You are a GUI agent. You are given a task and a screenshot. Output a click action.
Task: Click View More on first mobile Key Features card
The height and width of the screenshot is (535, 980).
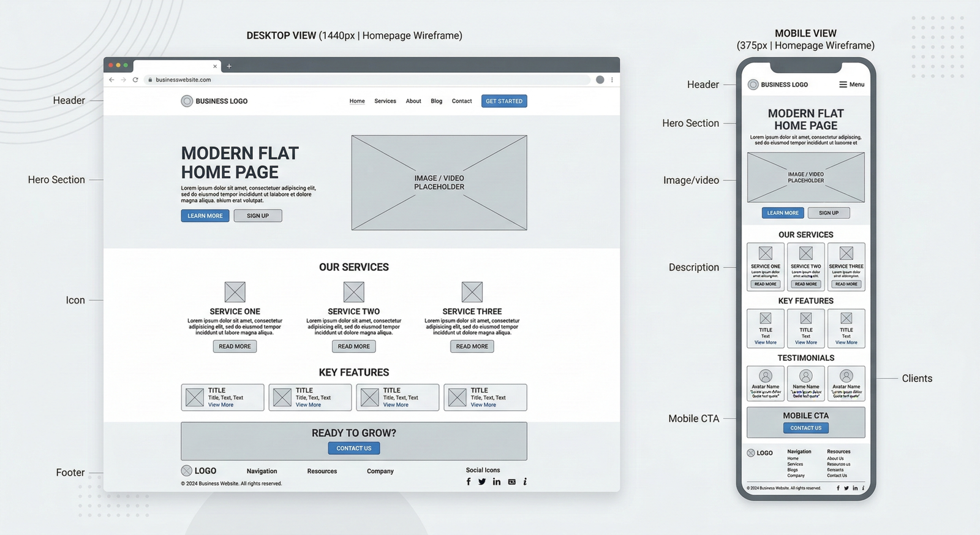(766, 343)
